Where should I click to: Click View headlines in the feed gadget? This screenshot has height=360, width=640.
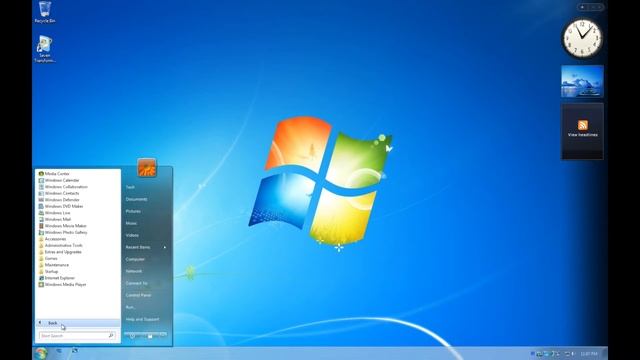point(582,135)
